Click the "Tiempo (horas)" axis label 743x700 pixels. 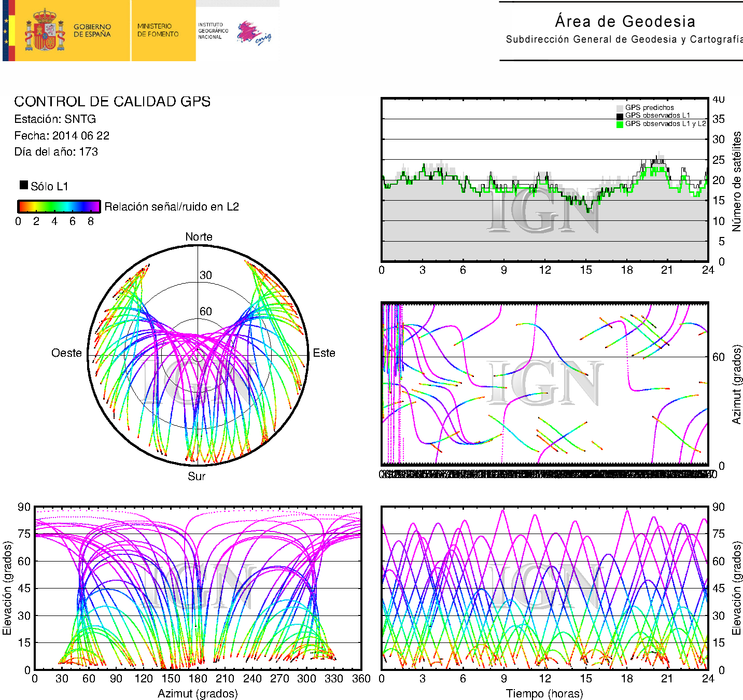[x=544, y=693]
